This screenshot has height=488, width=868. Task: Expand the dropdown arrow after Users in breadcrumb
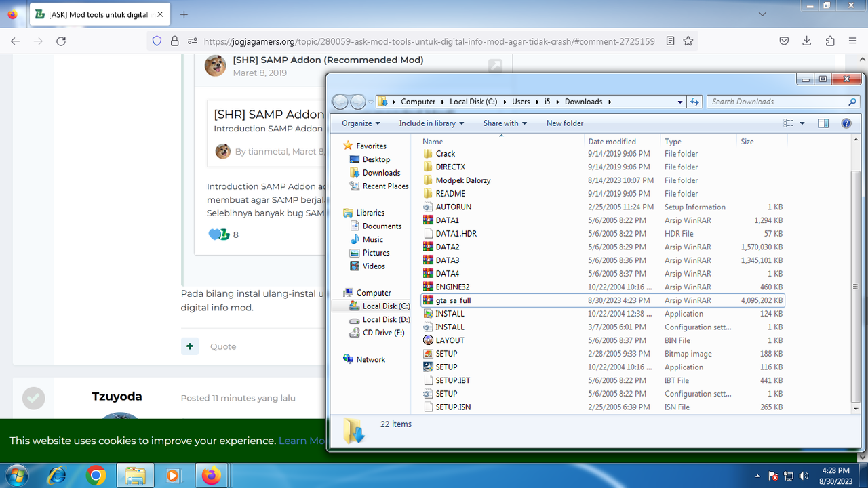coord(538,102)
